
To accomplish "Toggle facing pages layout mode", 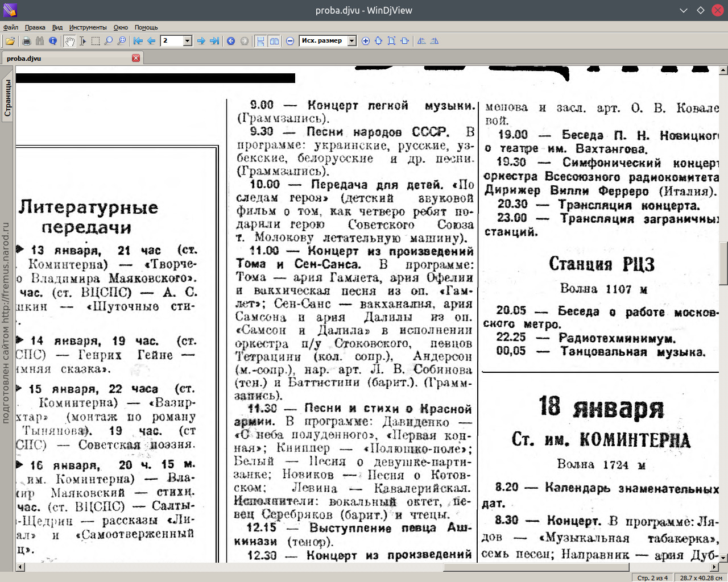I will 274,41.
